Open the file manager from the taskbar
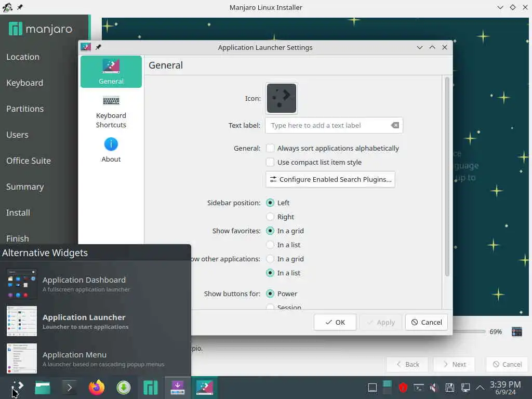 pos(43,388)
